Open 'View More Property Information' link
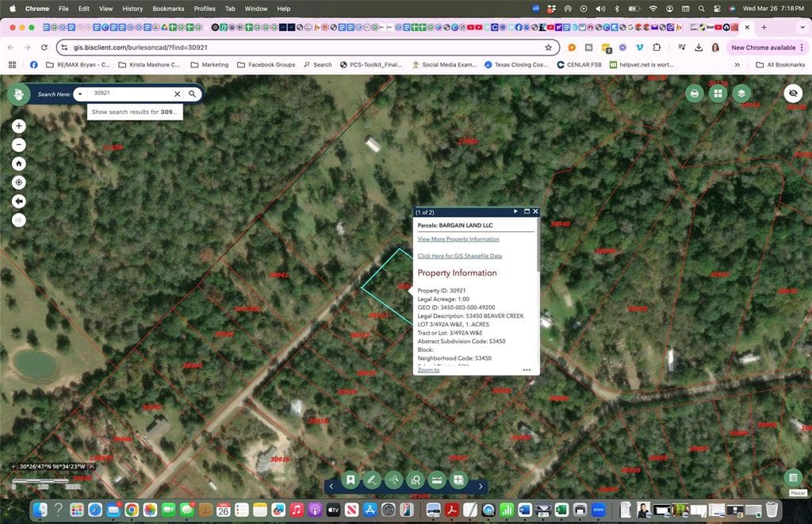This screenshot has height=524, width=812. pyautogui.click(x=458, y=239)
